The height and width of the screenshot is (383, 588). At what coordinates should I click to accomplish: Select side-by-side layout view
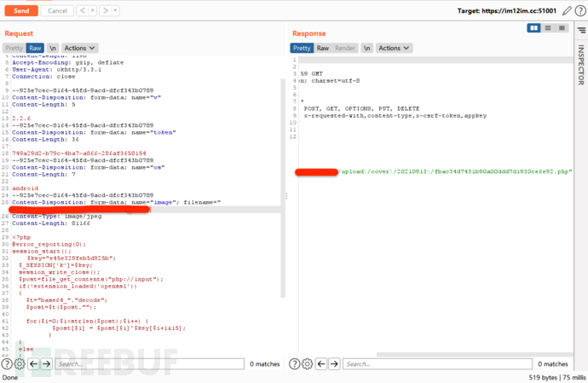click(x=534, y=28)
